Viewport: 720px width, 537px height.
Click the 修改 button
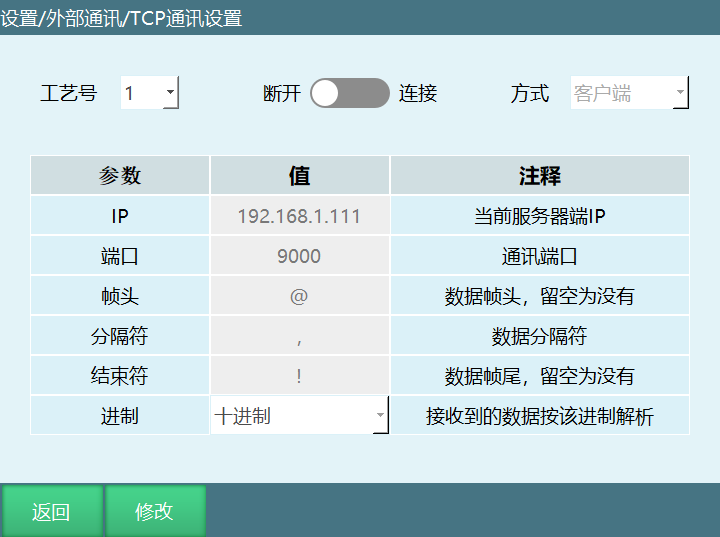click(x=155, y=511)
